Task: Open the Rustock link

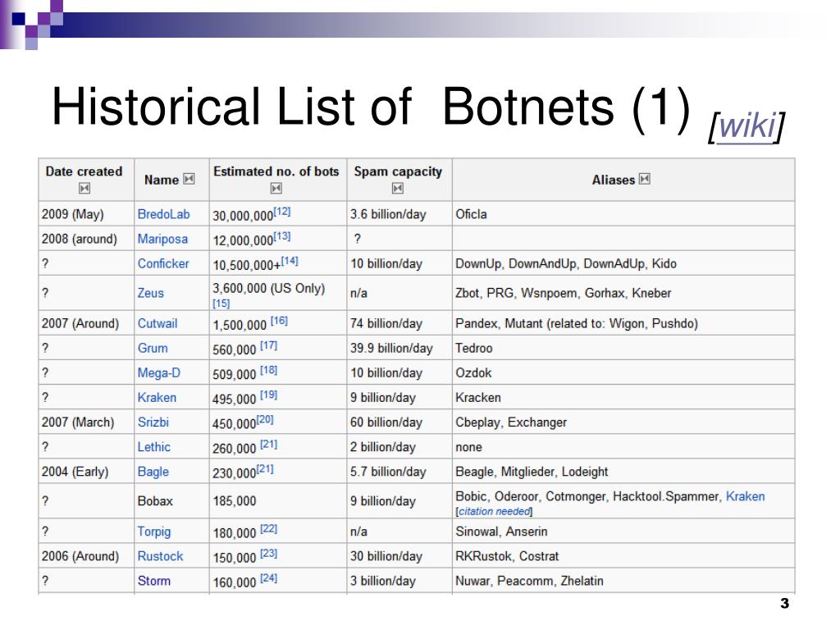Action: (160, 556)
